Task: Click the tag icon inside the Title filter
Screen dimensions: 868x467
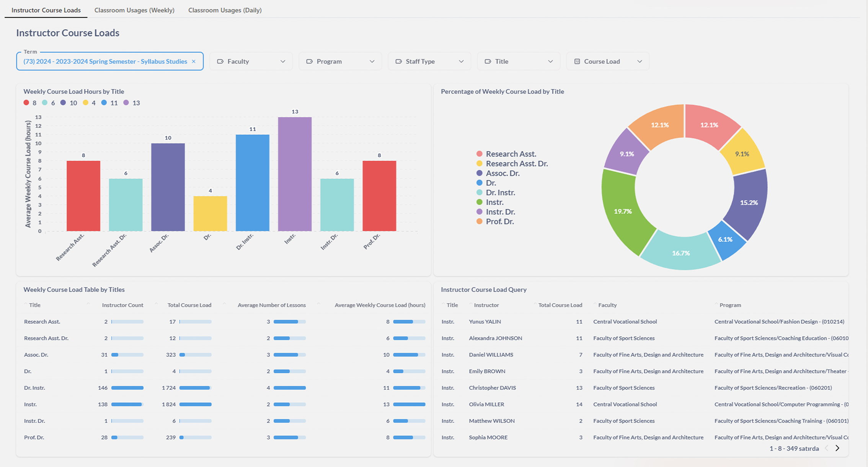Action: coord(488,61)
